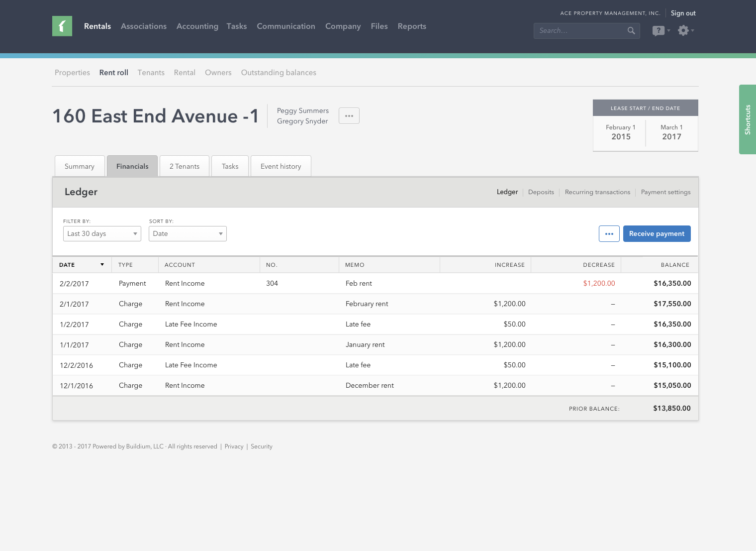Select the Financials tab

(132, 166)
